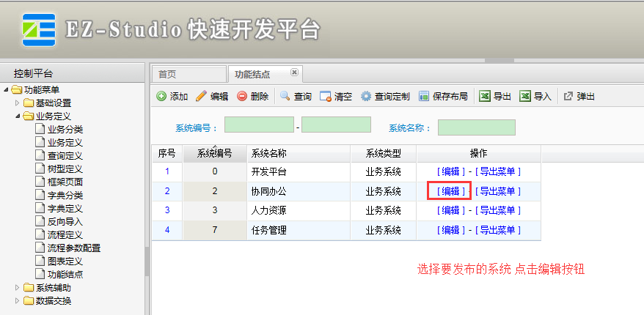644x315 pixels.
Task: Click the 弹出 pop-out icon
Action: click(568, 97)
